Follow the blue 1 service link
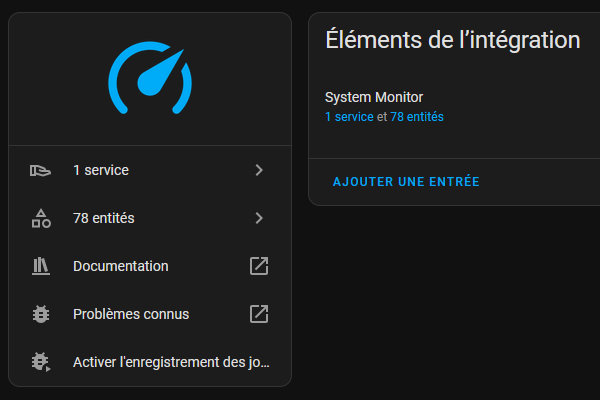The height and width of the screenshot is (400, 600). point(349,117)
